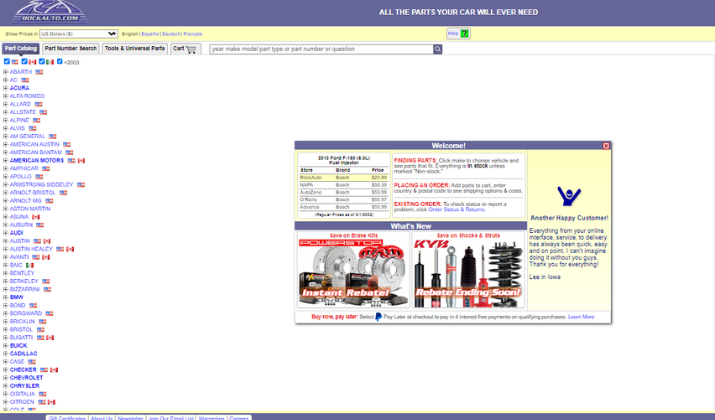
Task: Click the RockAuto.com logo
Action: tap(43, 12)
